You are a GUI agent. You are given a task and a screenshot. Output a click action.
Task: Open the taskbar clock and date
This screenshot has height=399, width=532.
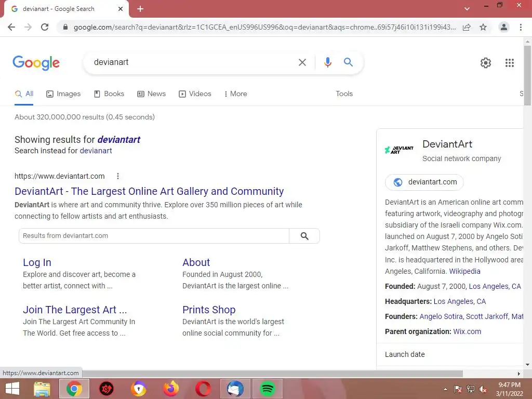(509, 389)
